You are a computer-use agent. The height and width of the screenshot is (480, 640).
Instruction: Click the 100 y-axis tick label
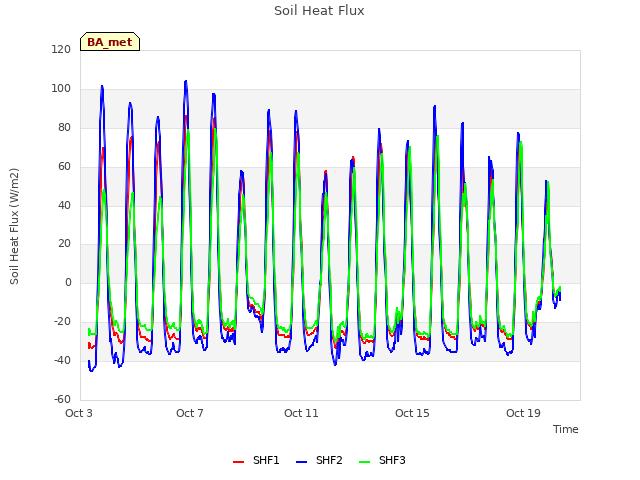tap(61, 89)
